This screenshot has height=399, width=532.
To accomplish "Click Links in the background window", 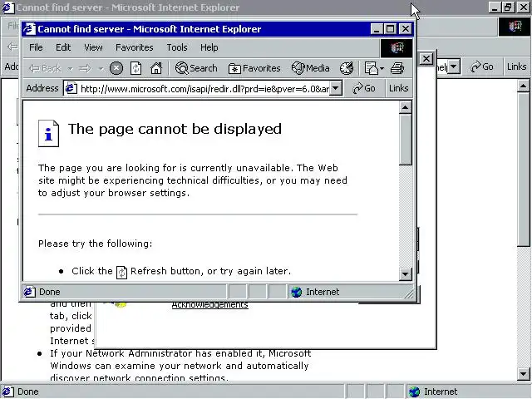I will [x=516, y=66].
